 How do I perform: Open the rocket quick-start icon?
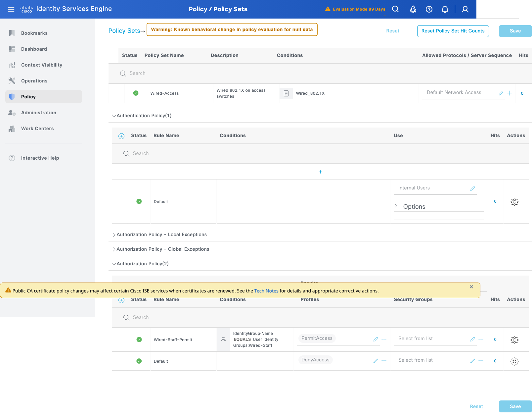413,9
